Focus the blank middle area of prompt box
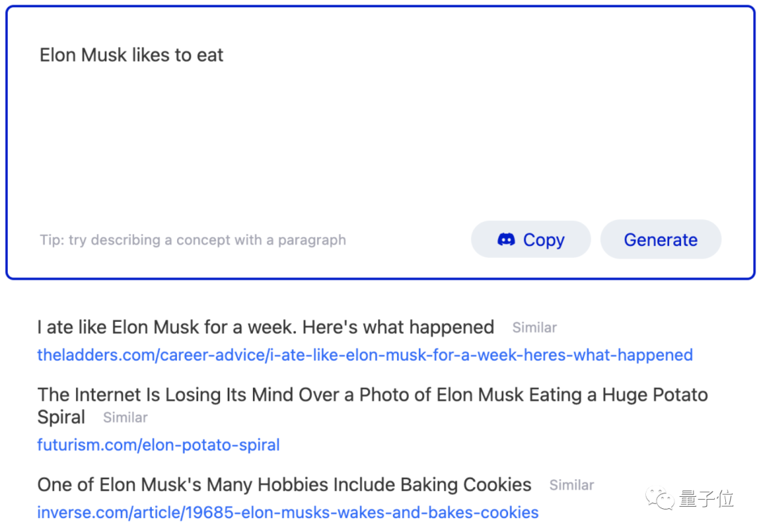Viewport: 759px width, 532px height. (379, 141)
